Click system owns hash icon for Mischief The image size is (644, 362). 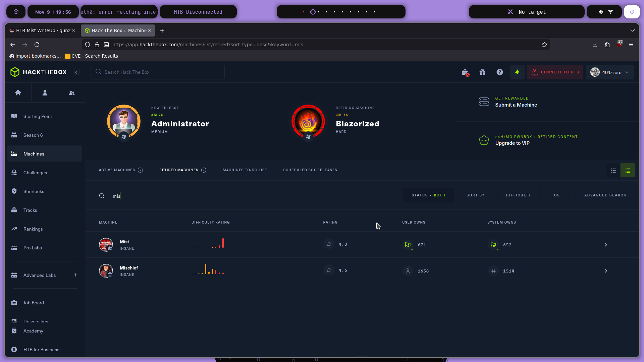point(493,271)
